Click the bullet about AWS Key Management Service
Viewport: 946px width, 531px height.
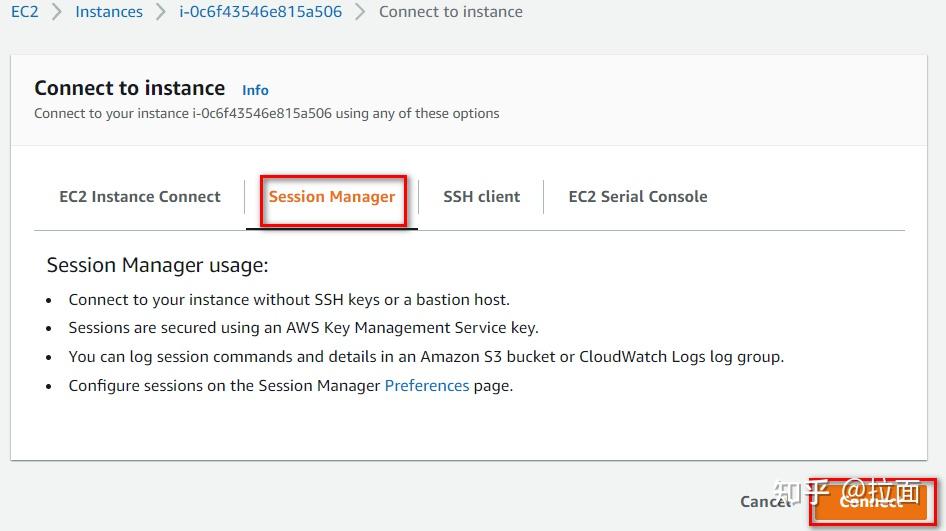point(303,327)
